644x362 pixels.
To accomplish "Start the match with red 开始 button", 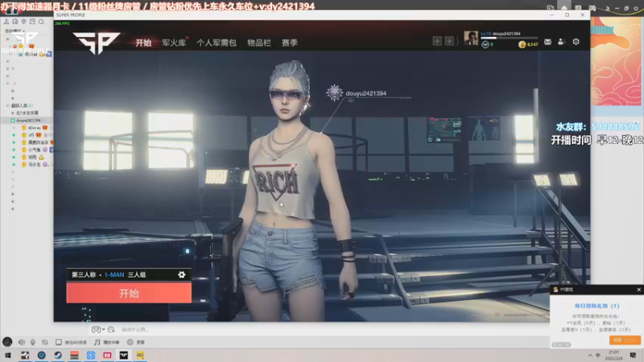I will pyautogui.click(x=129, y=293).
